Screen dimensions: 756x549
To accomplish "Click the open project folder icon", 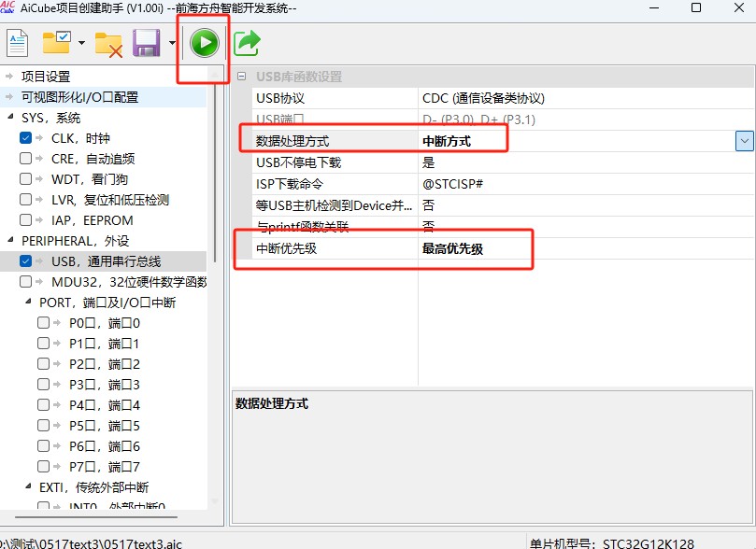I will 56,43.
